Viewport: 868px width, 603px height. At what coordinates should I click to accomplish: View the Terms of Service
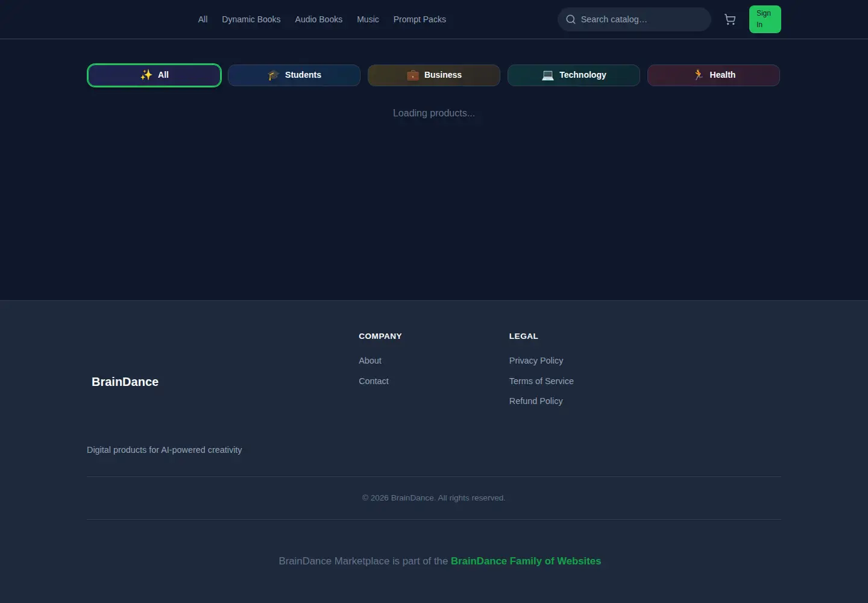(541, 381)
